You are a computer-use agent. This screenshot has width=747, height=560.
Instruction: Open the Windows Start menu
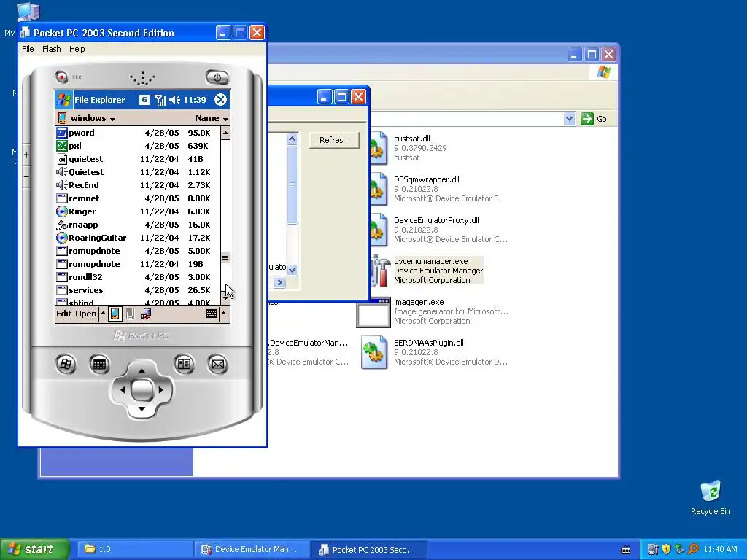coord(35,550)
